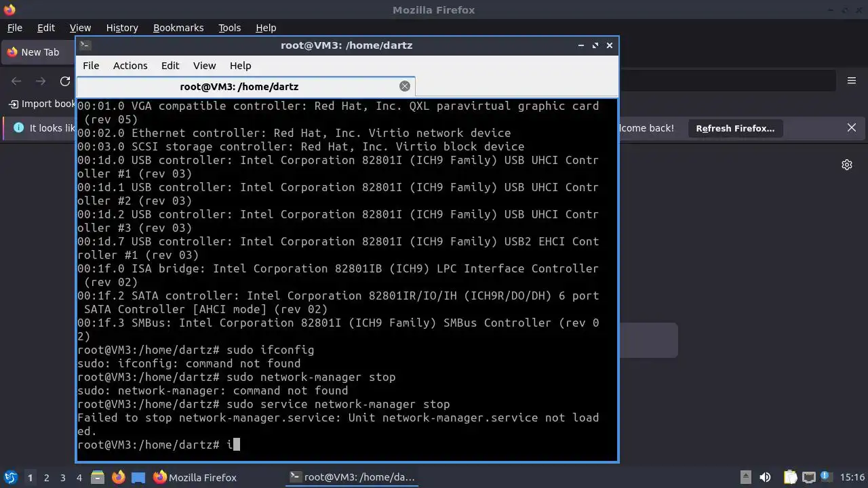
Task: Minimize the terminal window
Action: pos(581,45)
